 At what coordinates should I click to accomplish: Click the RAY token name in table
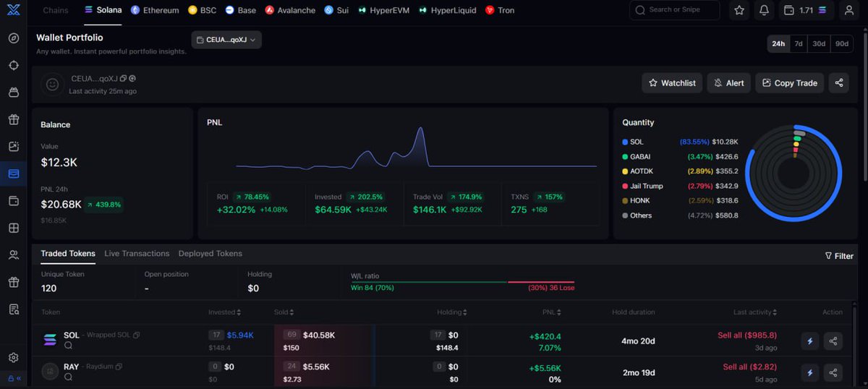pos(72,367)
